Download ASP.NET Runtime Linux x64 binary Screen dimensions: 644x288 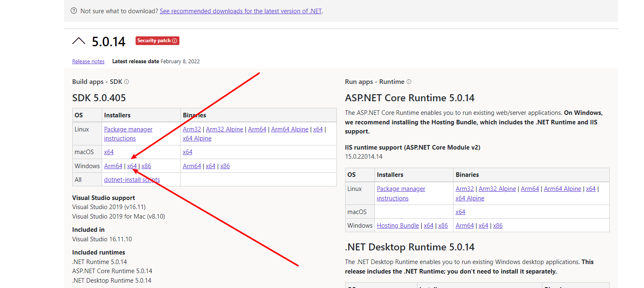pos(591,189)
